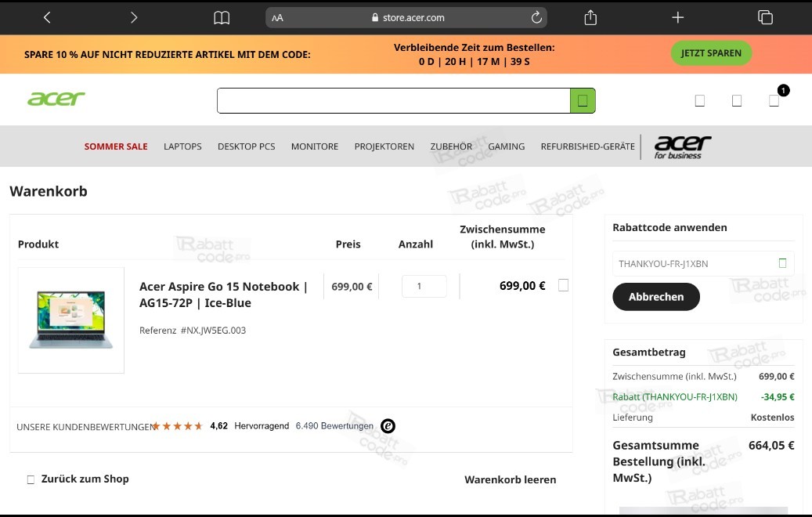This screenshot has width=812, height=517.
Task: Click the Abbrechen button
Action: pyautogui.click(x=656, y=297)
